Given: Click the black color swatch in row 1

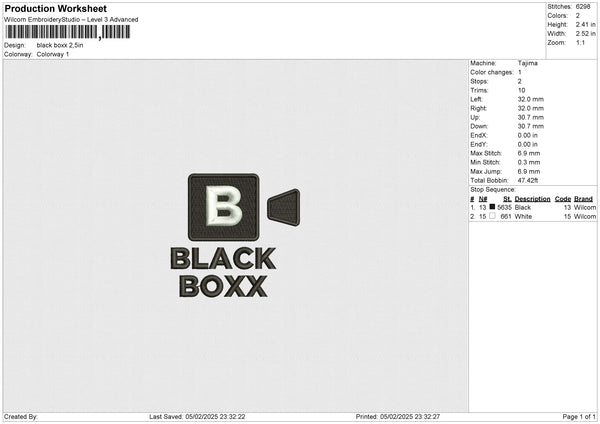Looking at the screenshot, I should tap(492, 207).
